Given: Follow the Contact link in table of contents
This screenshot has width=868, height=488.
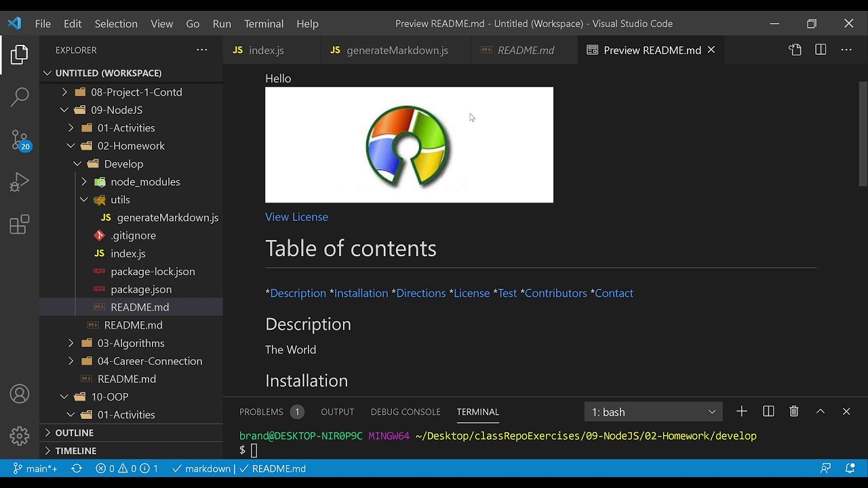Looking at the screenshot, I should pyautogui.click(x=614, y=293).
